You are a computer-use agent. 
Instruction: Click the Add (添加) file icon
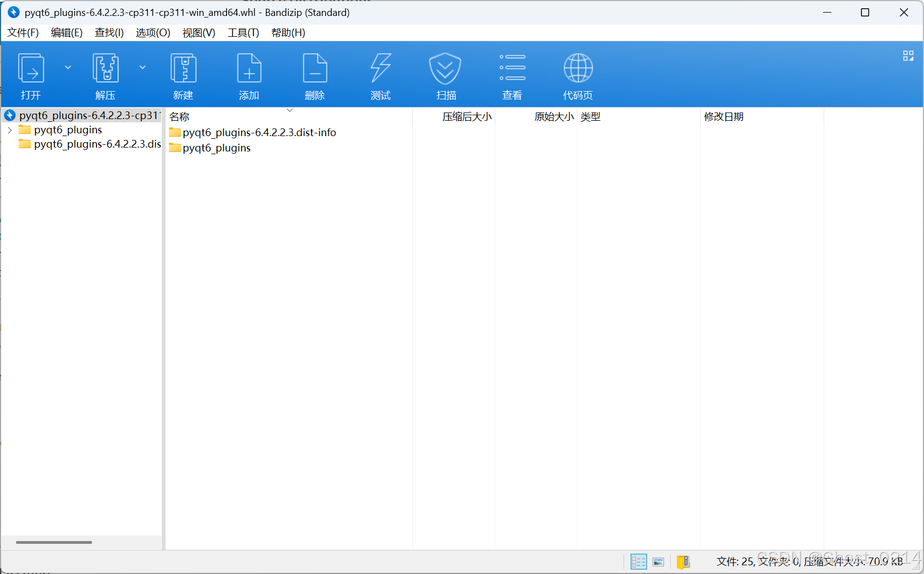coord(249,68)
